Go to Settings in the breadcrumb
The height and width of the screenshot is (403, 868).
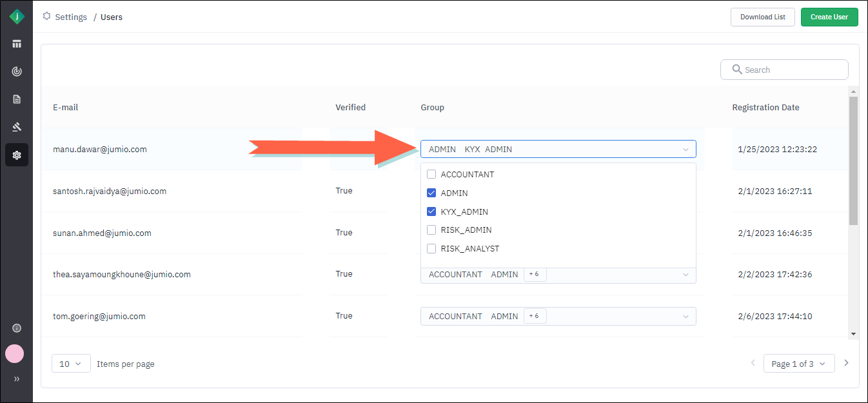click(x=70, y=17)
